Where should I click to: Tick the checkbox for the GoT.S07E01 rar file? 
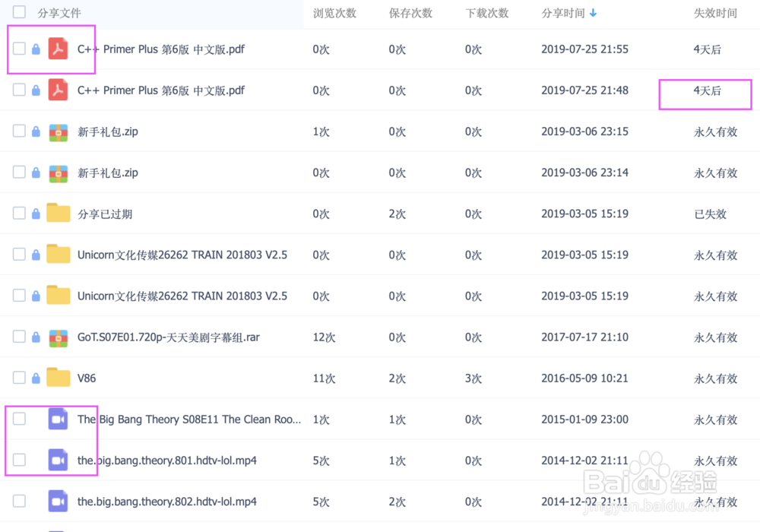[x=20, y=336]
